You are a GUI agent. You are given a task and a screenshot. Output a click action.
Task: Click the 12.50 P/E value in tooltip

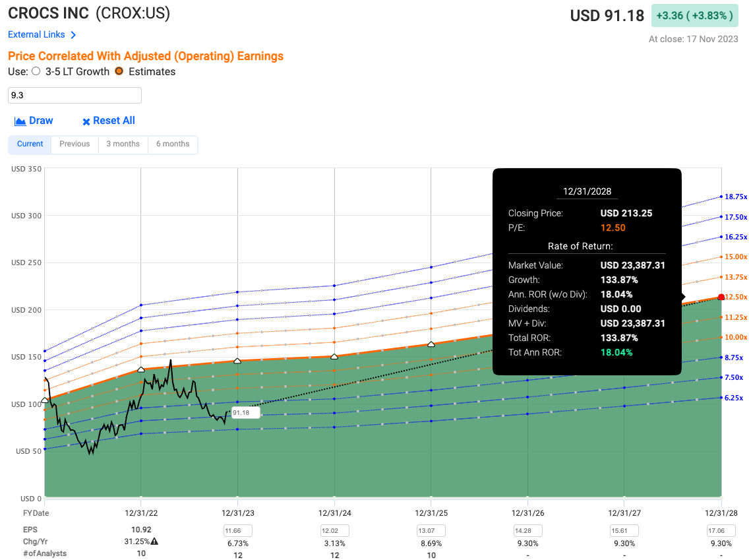[613, 228]
